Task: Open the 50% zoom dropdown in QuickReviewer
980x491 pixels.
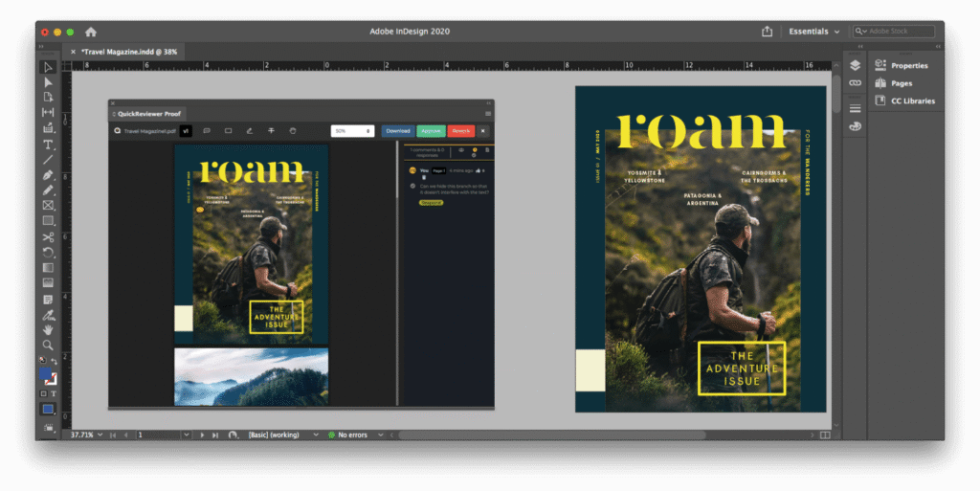Action: coord(352,130)
